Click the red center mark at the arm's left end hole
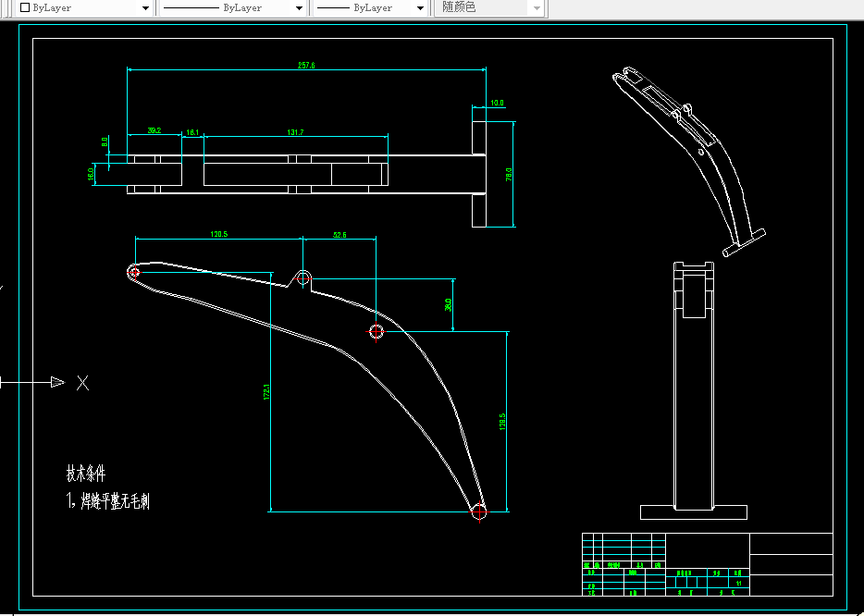 [134, 272]
